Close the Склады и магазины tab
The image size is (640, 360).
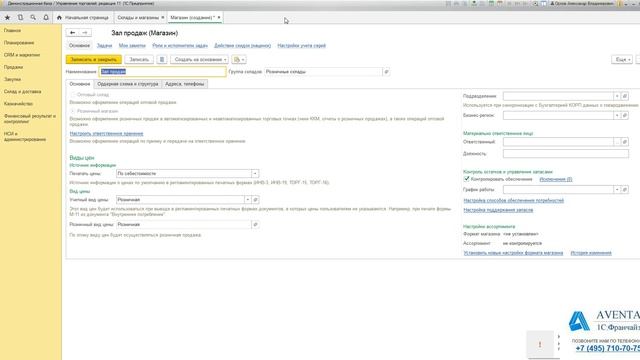coord(163,18)
